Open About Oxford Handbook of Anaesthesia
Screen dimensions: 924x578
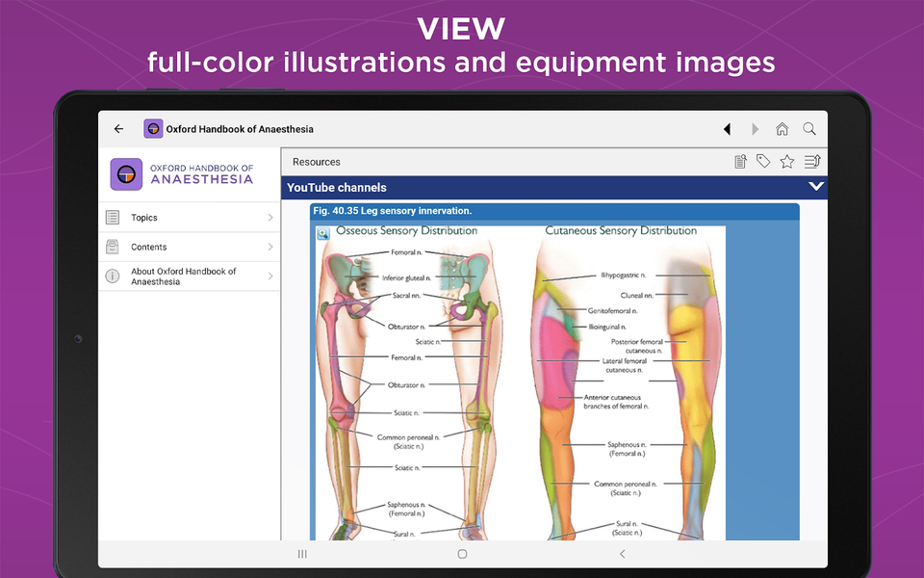[x=190, y=276]
